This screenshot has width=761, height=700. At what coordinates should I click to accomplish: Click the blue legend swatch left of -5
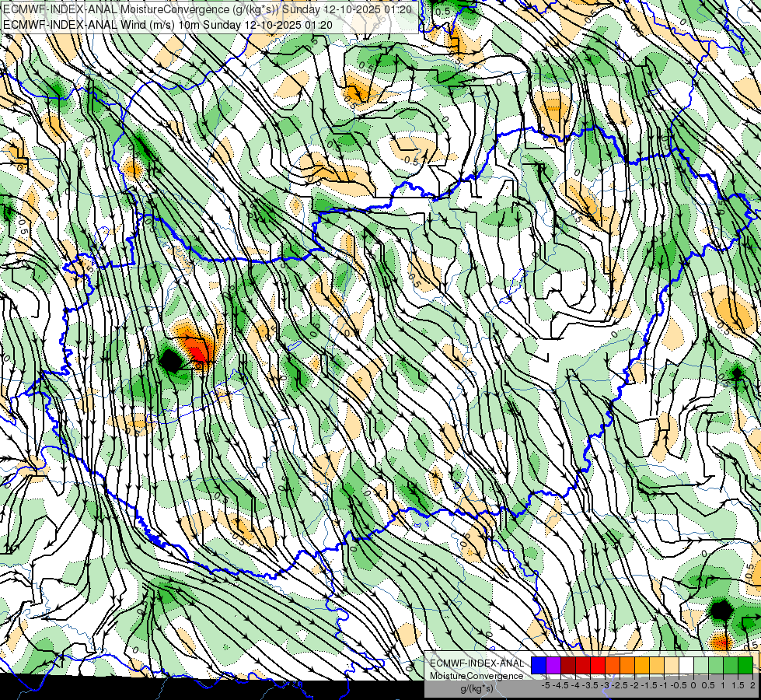click(539, 666)
